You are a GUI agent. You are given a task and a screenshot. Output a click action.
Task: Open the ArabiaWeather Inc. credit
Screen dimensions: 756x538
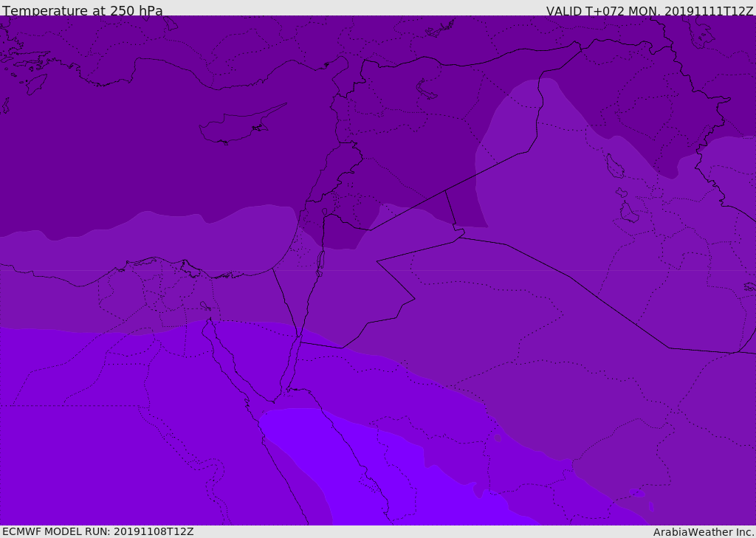pyautogui.click(x=704, y=532)
